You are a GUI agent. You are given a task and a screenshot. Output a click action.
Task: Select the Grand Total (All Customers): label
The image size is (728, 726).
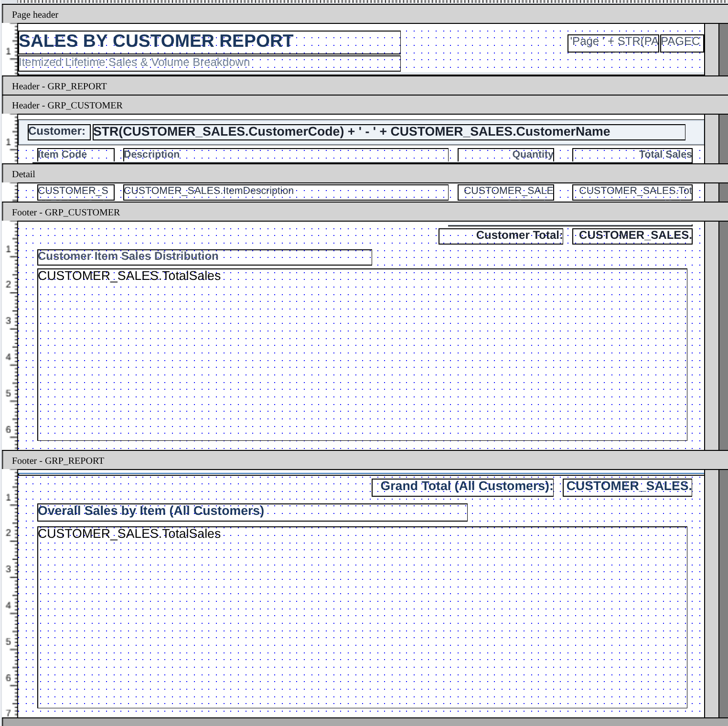pyautogui.click(x=463, y=488)
